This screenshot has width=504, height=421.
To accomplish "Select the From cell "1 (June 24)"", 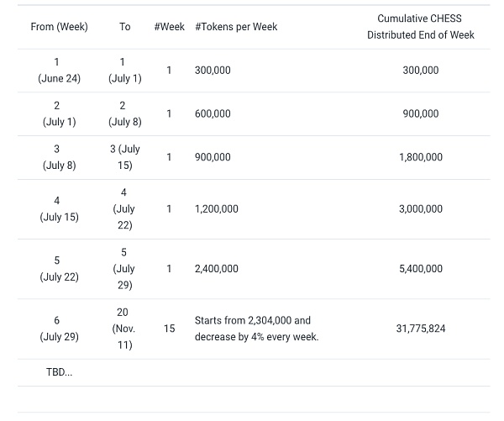I will [59, 71].
